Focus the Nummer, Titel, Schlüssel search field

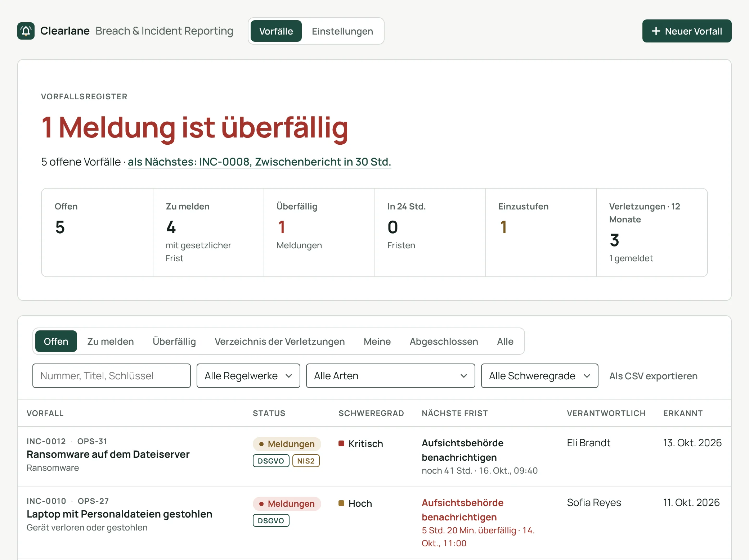tap(112, 376)
